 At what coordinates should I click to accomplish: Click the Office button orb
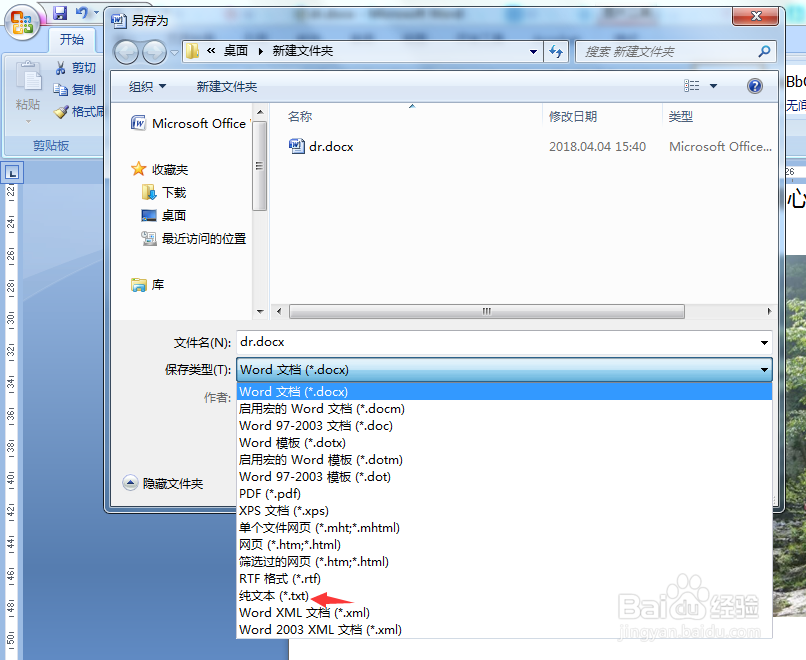tap(22, 23)
